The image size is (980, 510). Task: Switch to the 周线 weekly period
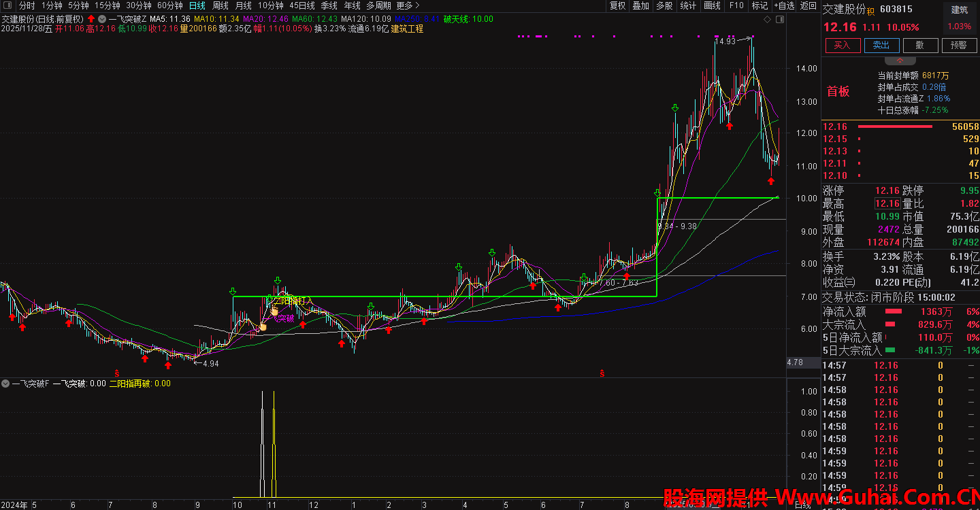[220, 5]
